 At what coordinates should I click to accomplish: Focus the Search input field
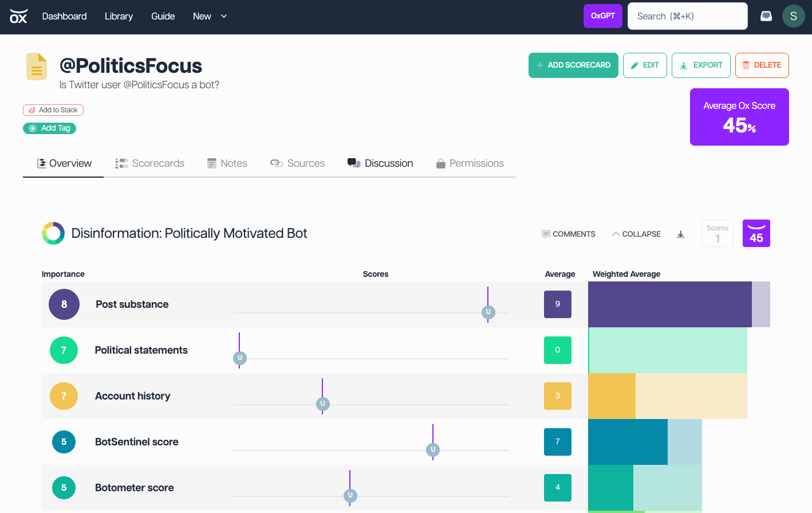tap(687, 16)
